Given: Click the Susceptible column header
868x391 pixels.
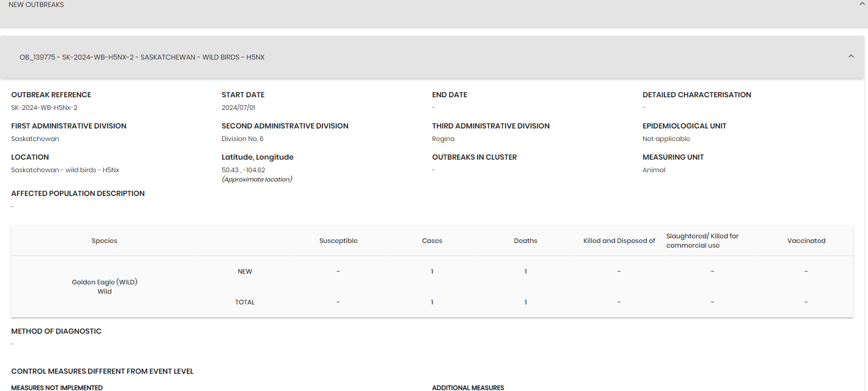Looking at the screenshot, I should coord(338,241).
